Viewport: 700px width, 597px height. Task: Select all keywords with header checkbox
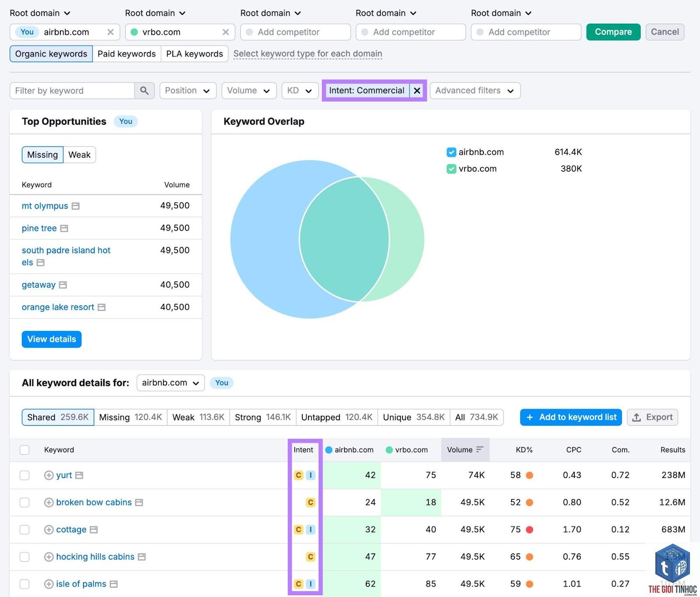24,450
